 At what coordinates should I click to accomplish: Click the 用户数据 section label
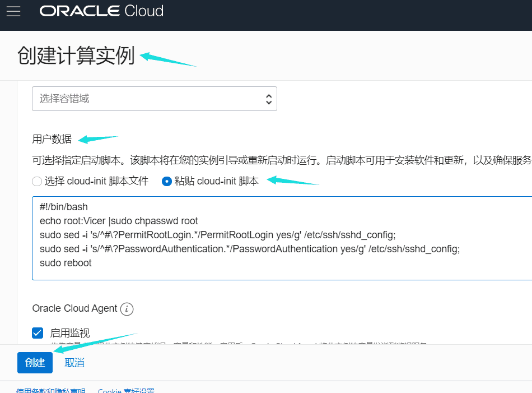[x=52, y=139]
